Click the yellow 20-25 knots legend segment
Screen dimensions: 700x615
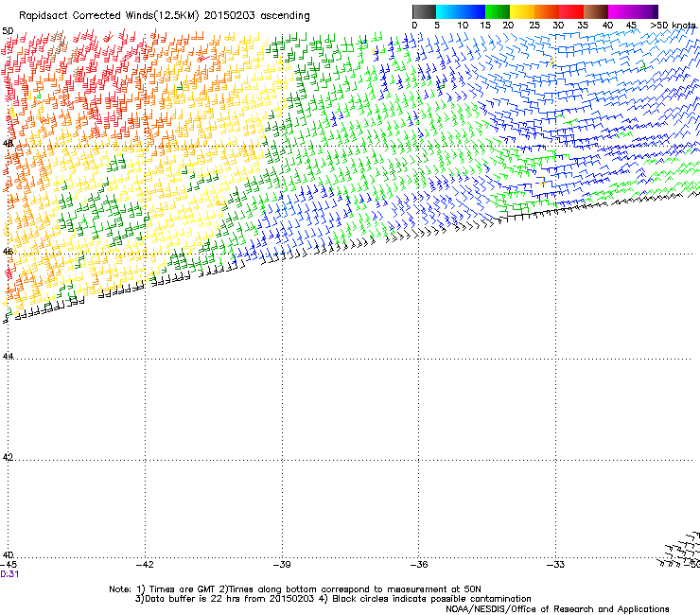522,11
